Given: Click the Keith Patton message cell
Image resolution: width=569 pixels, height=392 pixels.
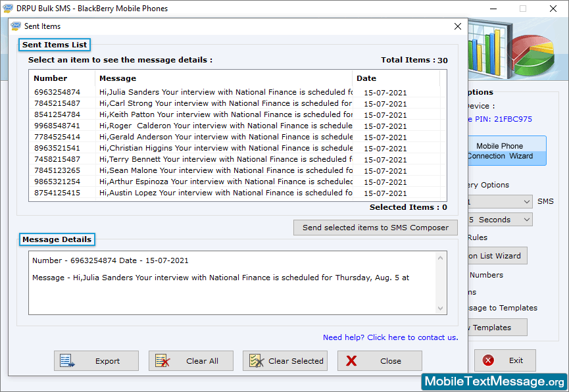Looking at the screenshot, I should 226,114.
